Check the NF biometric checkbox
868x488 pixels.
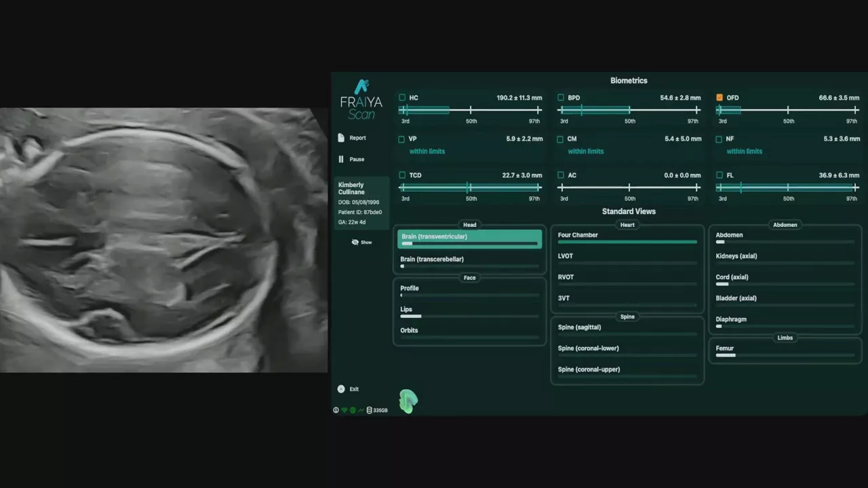tap(719, 139)
